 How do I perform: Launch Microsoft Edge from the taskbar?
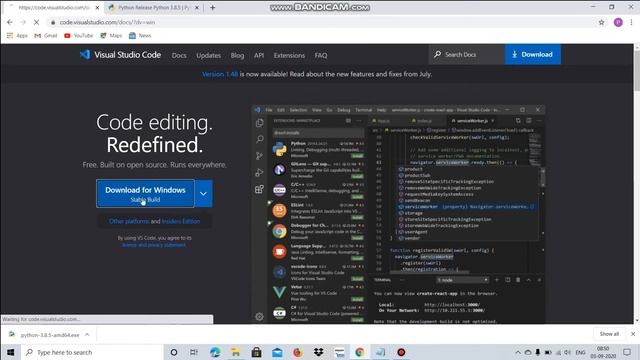[x=215, y=352]
